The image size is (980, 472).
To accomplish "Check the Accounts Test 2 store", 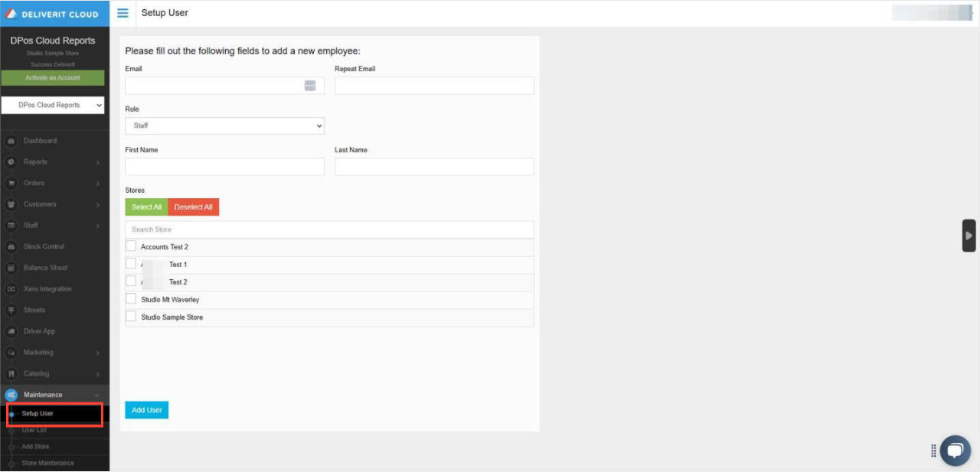I will coord(131,246).
